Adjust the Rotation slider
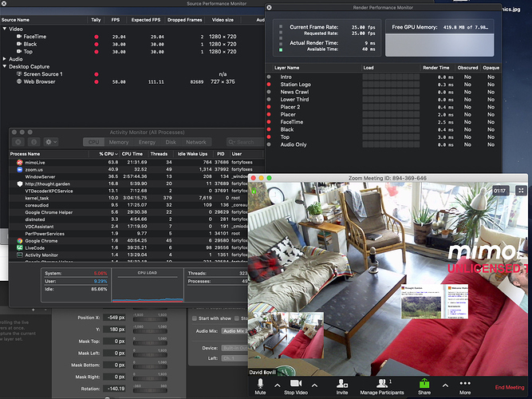The width and height of the screenshot is (532, 399). [150, 390]
